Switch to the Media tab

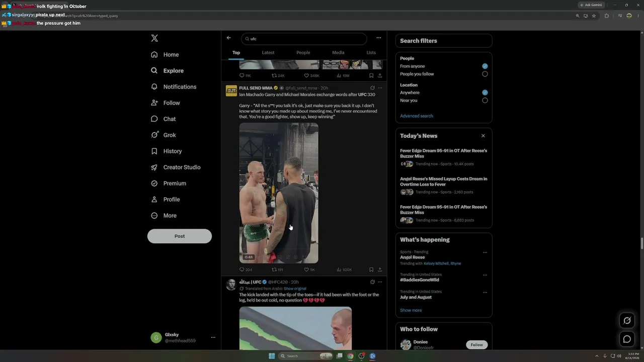click(x=338, y=53)
